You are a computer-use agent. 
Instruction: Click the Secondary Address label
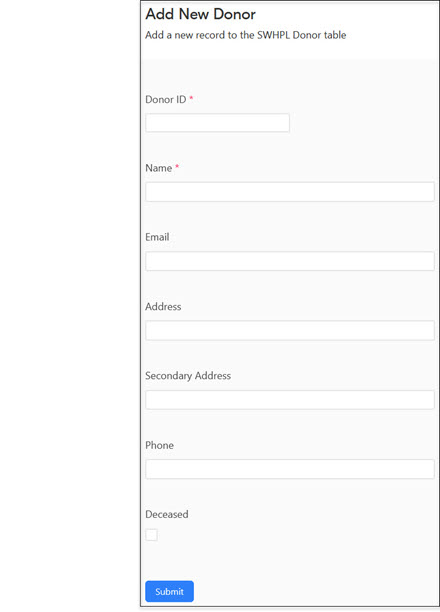188,375
